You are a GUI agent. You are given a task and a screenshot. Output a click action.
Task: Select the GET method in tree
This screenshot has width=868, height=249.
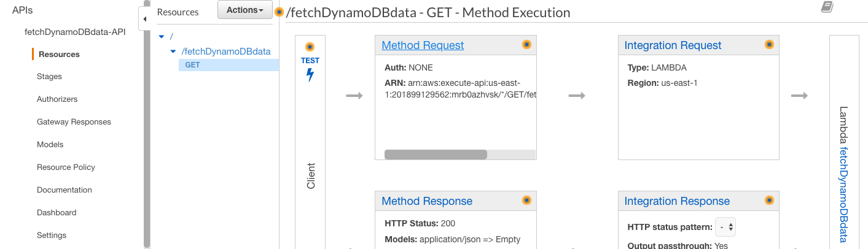click(x=229, y=64)
